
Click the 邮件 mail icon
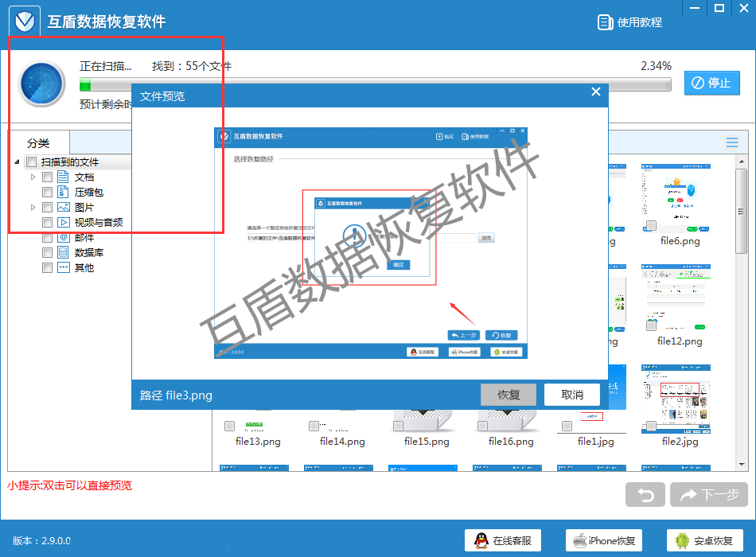tap(63, 237)
